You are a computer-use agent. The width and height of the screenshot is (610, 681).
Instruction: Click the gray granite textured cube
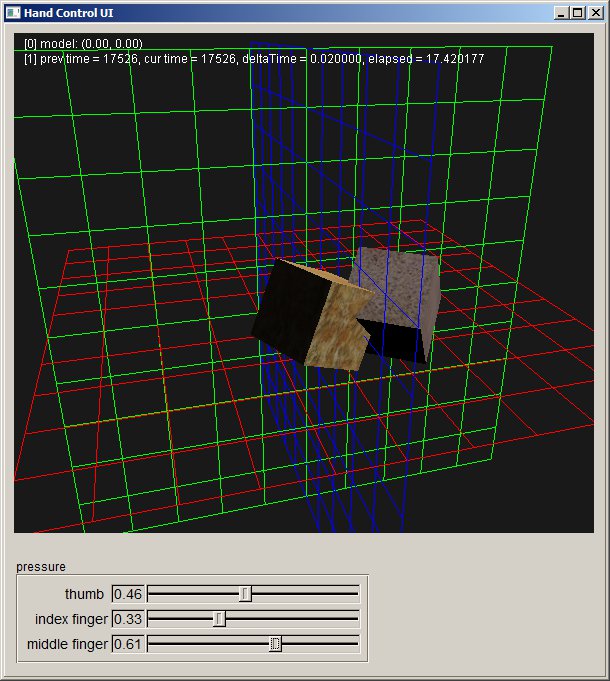click(395, 287)
